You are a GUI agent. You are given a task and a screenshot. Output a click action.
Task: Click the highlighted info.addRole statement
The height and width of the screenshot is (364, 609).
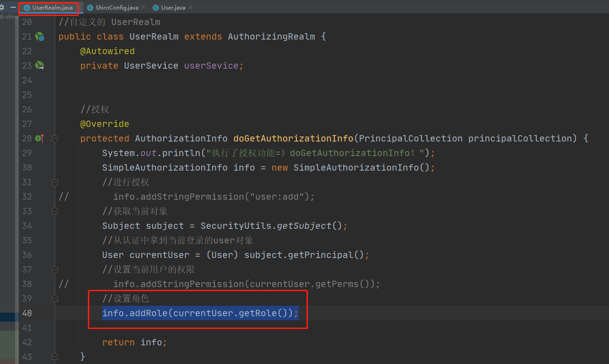(x=200, y=313)
